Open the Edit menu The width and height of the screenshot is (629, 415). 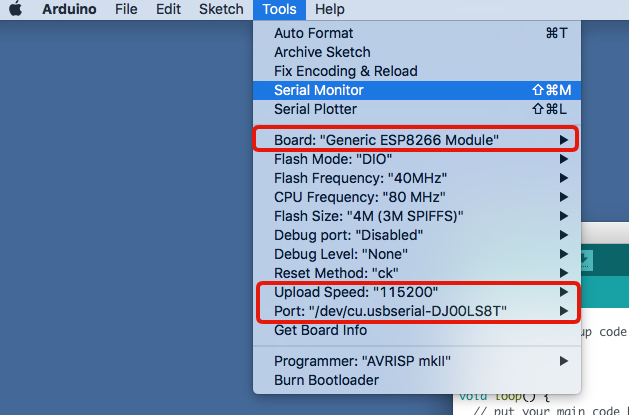pyautogui.click(x=168, y=9)
